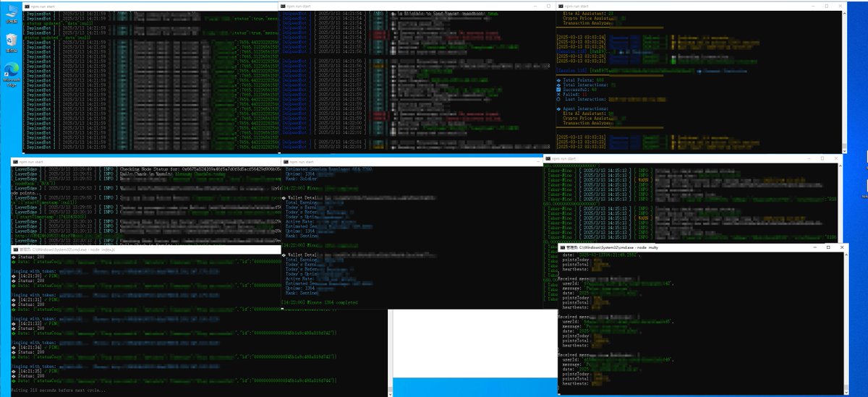Screen dimensions: 868x397
Task: Close the node multy cmd window
Action: [x=841, y=247]
